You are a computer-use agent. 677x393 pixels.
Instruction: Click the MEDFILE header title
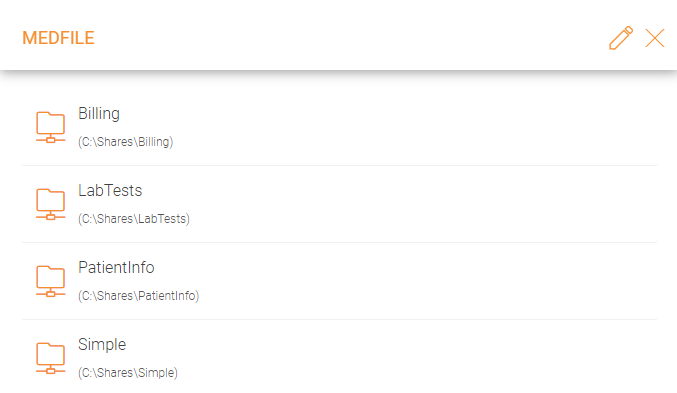tap(58, 38)
